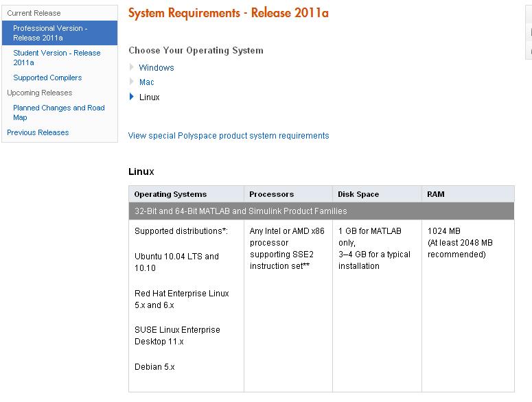532x402 pixels.
Task: Navigate to Previous Releases
Action: tap(38, 132)
